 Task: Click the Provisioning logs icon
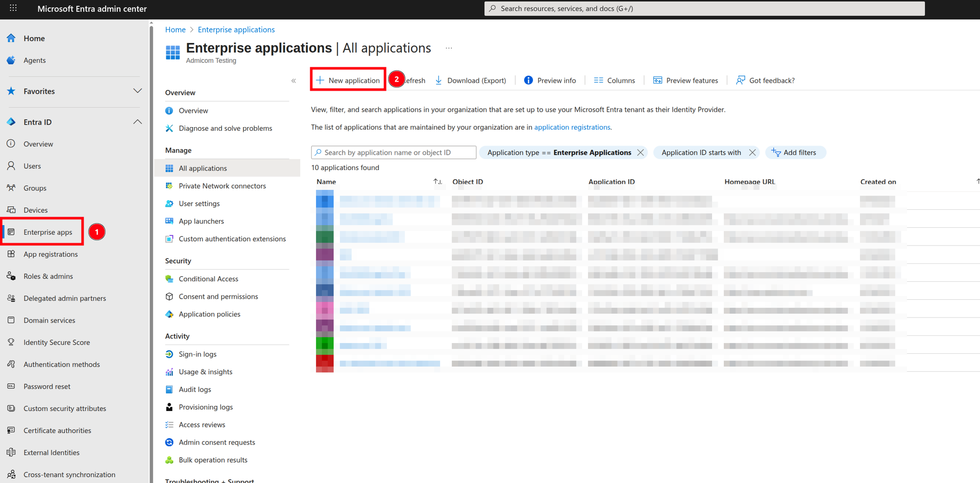pyautogui.click(x=169, y=407)
